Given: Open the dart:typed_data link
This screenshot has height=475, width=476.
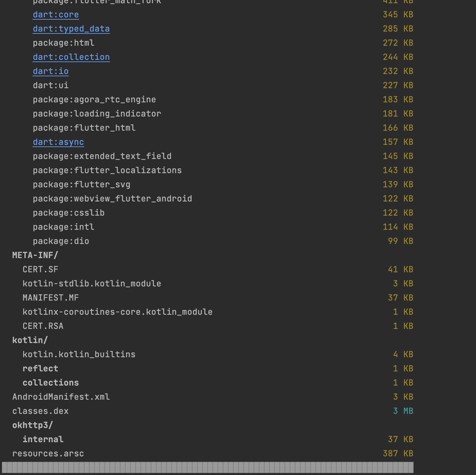Looking at the screenshot, I should [71, 29].
